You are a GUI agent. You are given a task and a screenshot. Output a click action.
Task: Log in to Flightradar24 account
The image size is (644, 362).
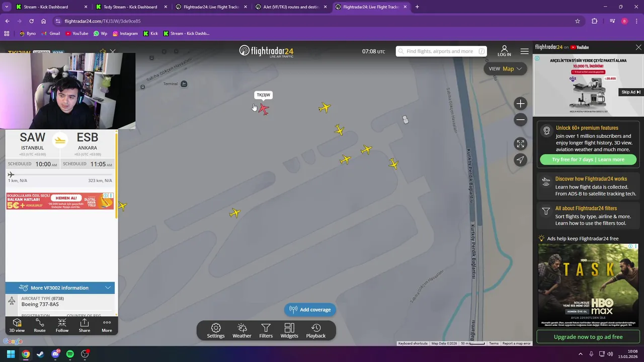(x=504, y=51)
